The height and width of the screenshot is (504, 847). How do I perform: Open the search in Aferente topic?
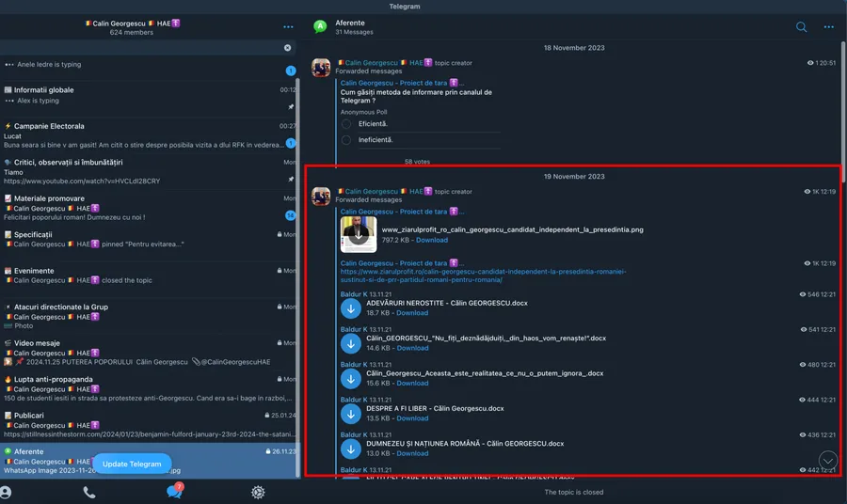click(x=801, y=27)
